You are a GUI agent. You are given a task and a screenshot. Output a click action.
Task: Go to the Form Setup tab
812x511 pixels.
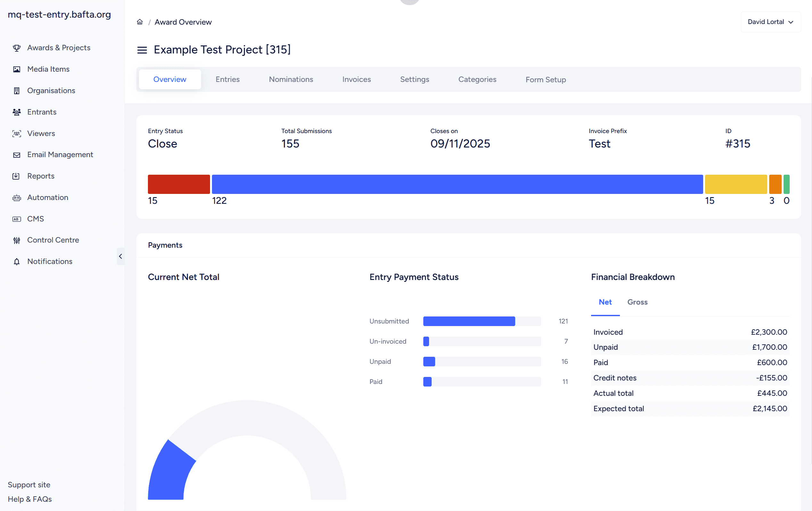(x=545, y=80)
